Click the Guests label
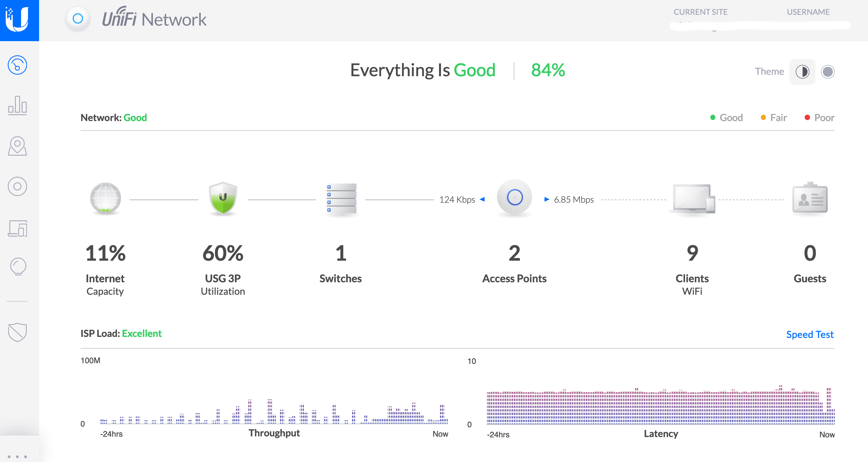The width and height of the screenshot is (868, 462). pyautogui.click(x=810, y=279)
